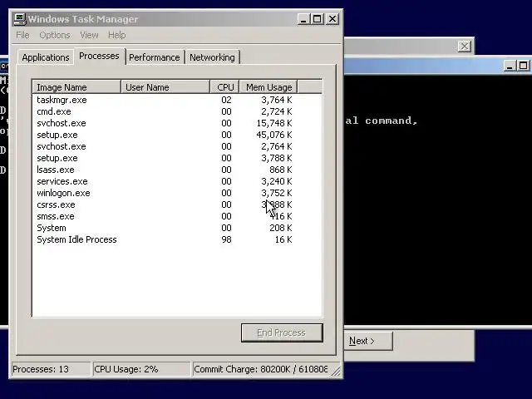Open the Networking tab
Image resolution: width=532 pixels, height=399 pixels.
(213, 57)
